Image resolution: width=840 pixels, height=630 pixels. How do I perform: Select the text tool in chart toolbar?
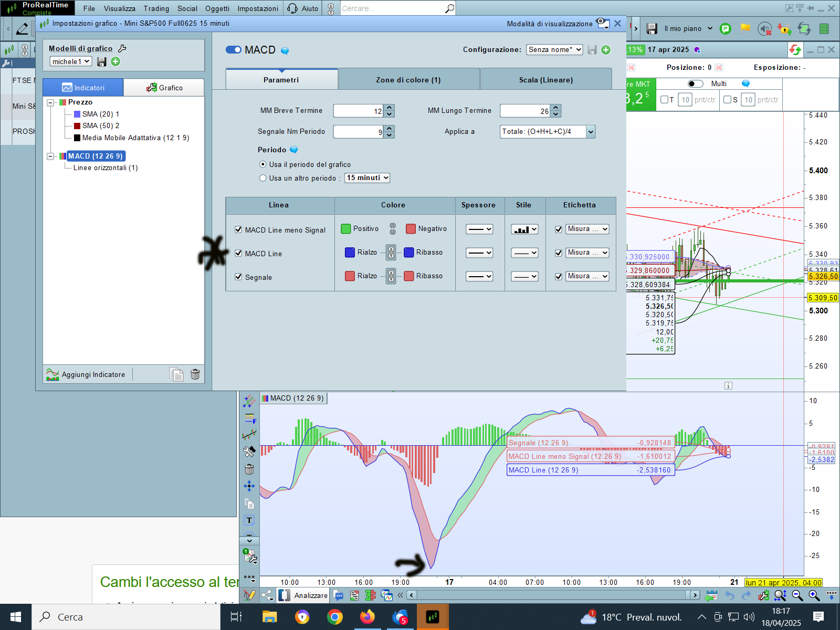coord(249,520)
